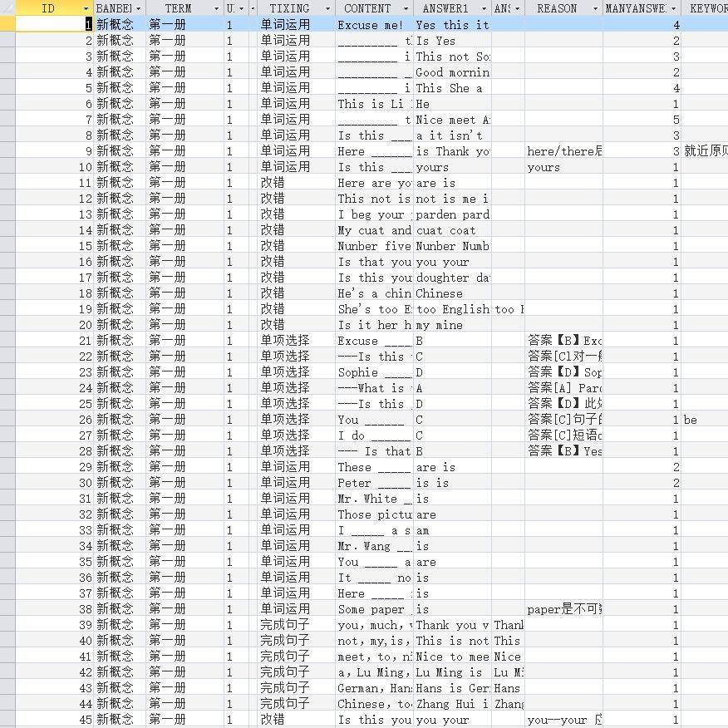The height and width of the screenshot is (728, 728).
Task: Click the CONTENT cell 'Mr. White' in row 31
Action: point(374,498)
